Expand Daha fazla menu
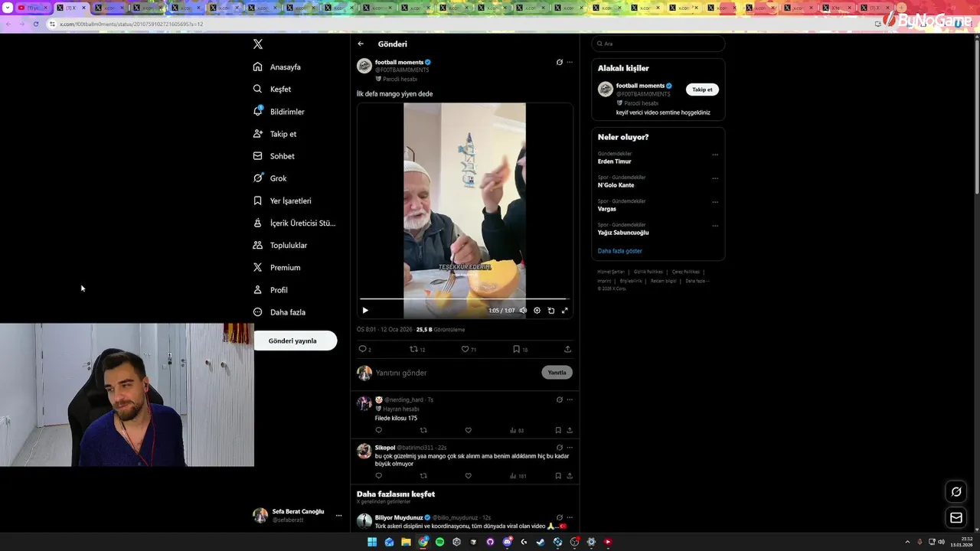Image resolution: width=980 pixels, height=551 pixels. click(279, 312)
